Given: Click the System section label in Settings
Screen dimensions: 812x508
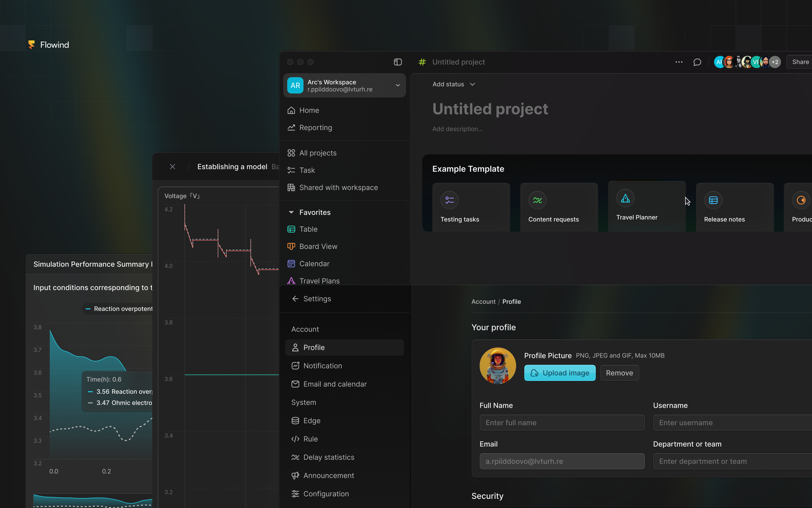Looking at the screenshot, I should tap(304, 403).
